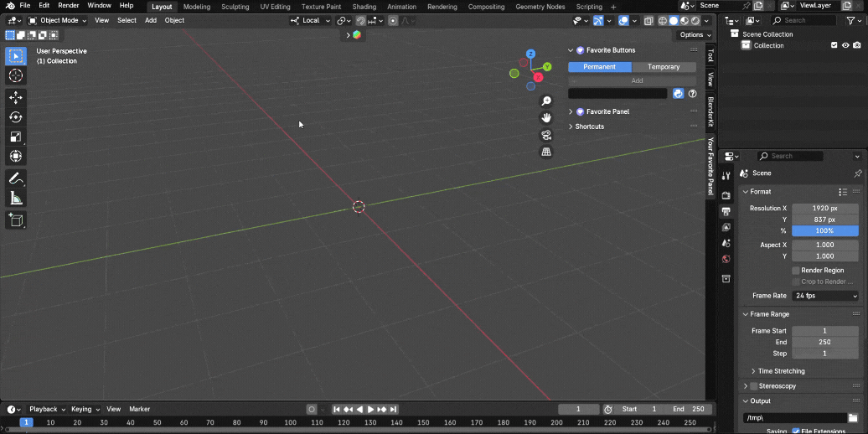Select the Temporary button in Favorite Buttons
This screenshot has width=868, height=434.
pyautogui.click(x=664, y=66)
